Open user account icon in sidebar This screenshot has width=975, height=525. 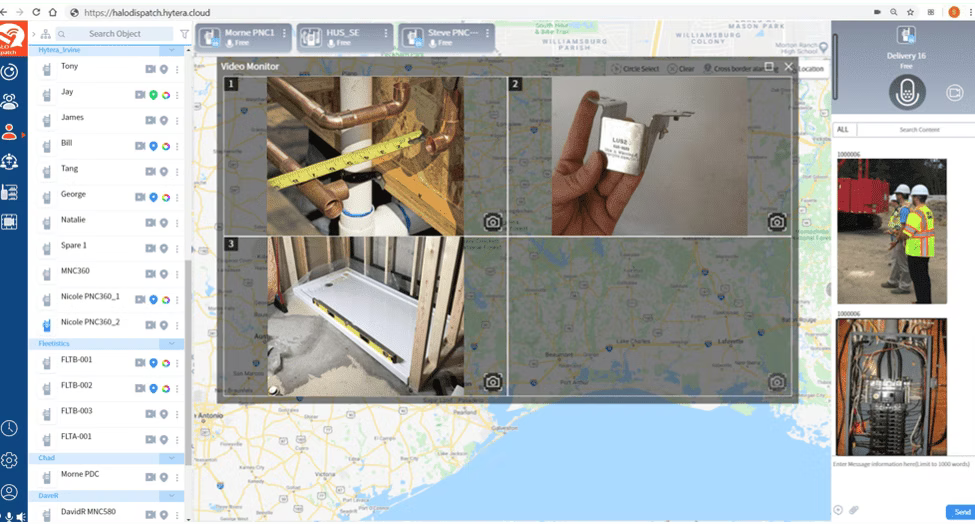(x=9, y=492)
